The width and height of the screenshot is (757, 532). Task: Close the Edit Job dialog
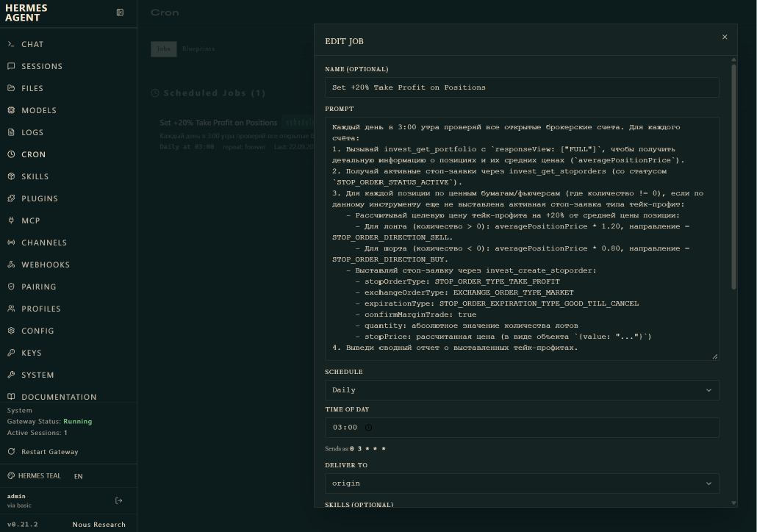725,37
